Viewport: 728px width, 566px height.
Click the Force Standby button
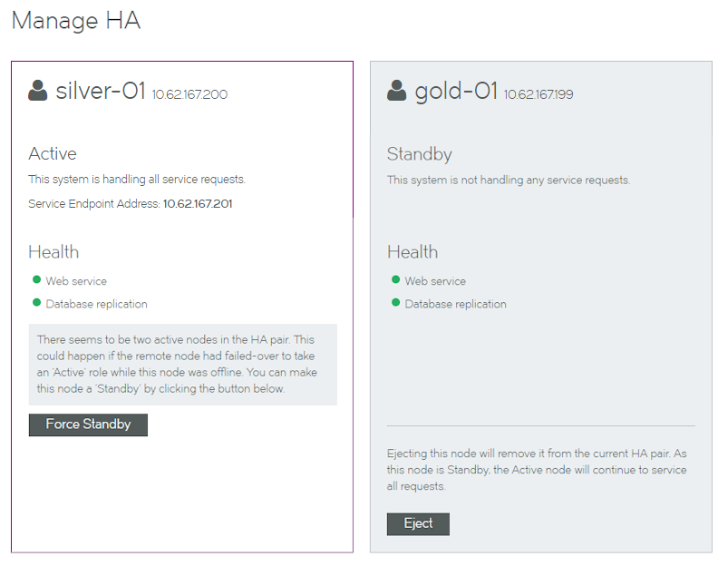click(x=88, y=424)
